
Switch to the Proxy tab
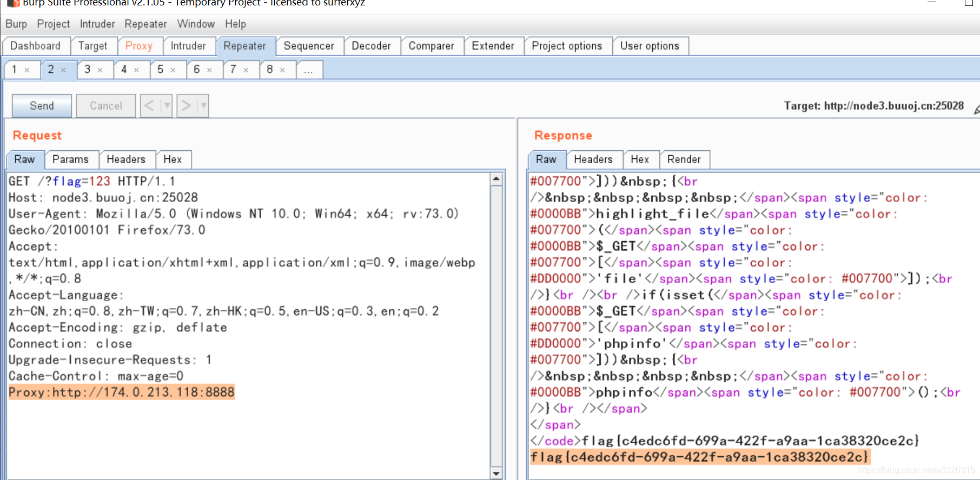[139, 46]
